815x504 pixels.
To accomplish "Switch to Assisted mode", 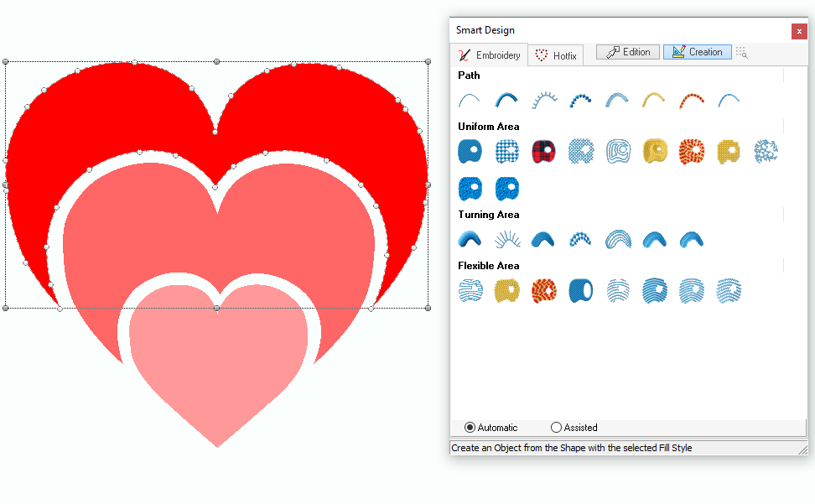I will coord(556,428).
